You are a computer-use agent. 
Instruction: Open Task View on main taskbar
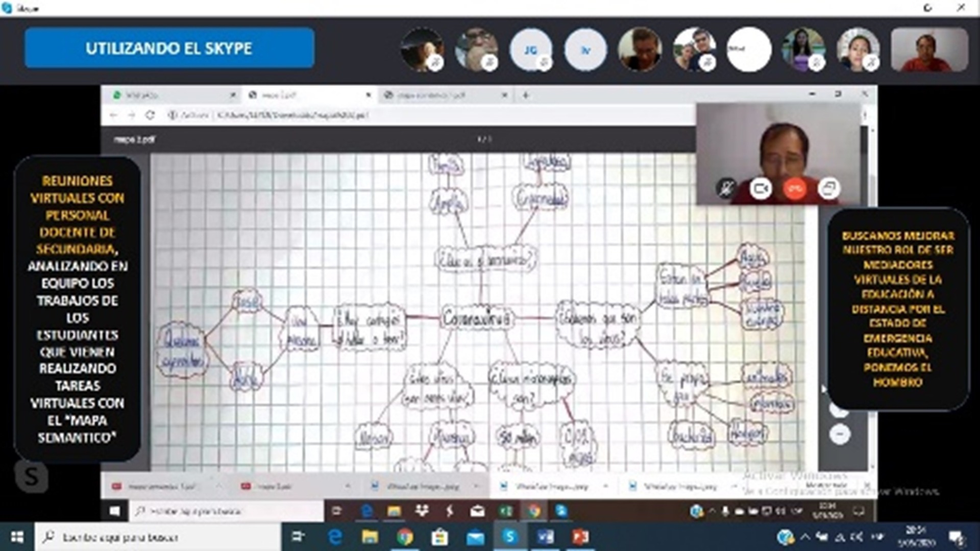coord(298,537)
